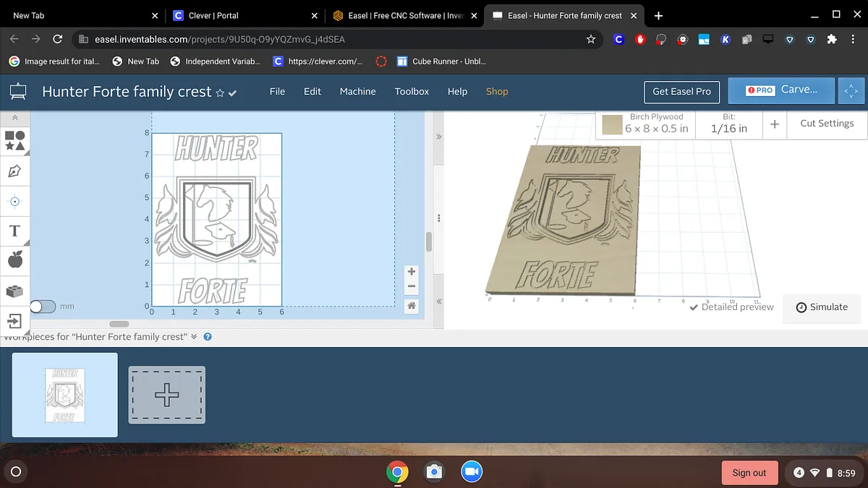Click Sign out on the shelf
This screenshot has width=868, height=488.
pos(749,473)
